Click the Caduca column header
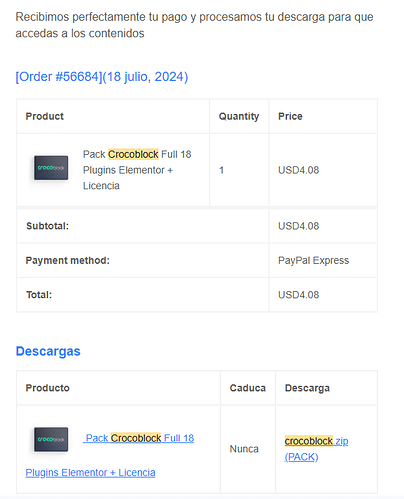404x499 pixels. point(248,388)
